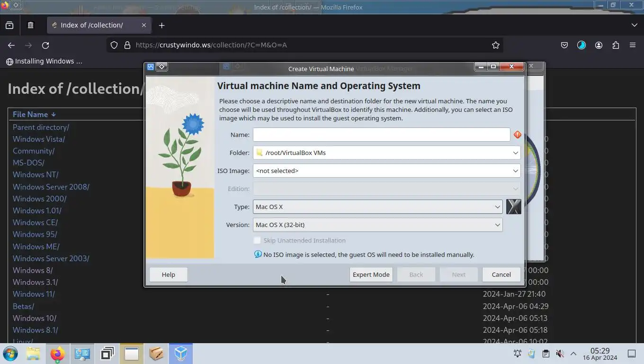
Task: Switch to VirtualBox cube in the taskbar
Action: pyautogui.click(x=181, y=354)
